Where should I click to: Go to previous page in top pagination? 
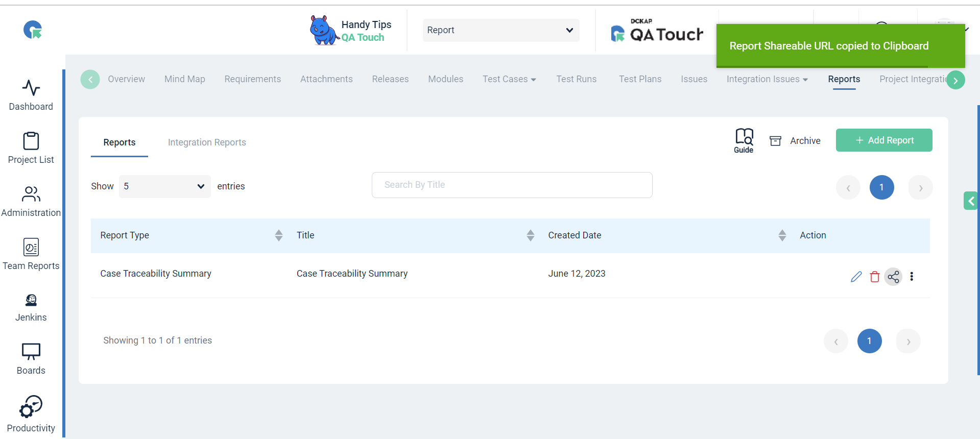[848, 188]
